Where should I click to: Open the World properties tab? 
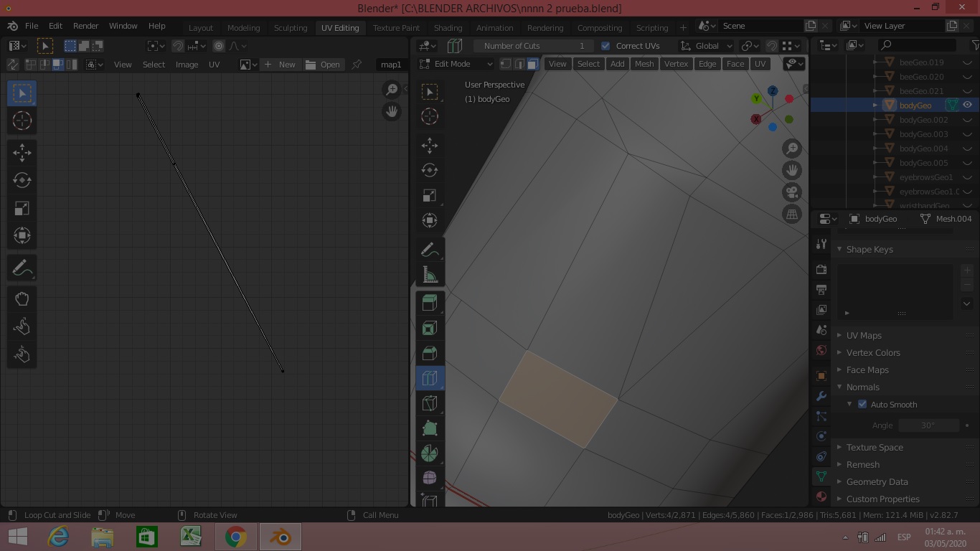click(821, 350)
